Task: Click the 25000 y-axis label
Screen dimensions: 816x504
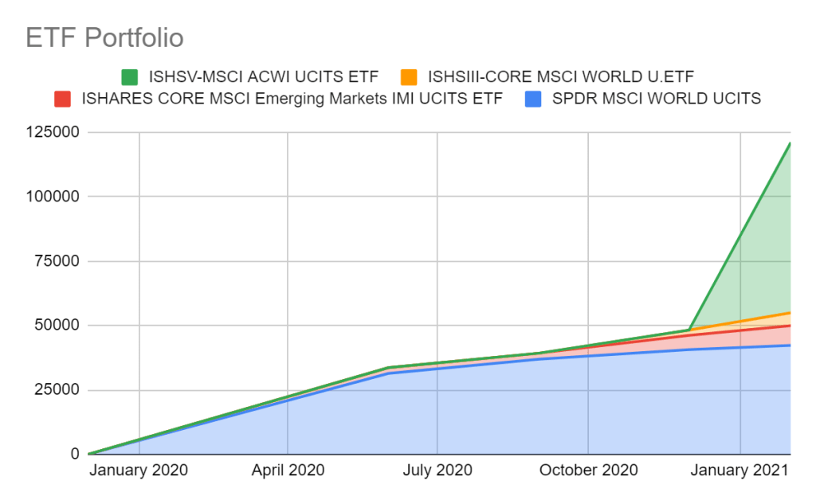Action: [57, 390]
